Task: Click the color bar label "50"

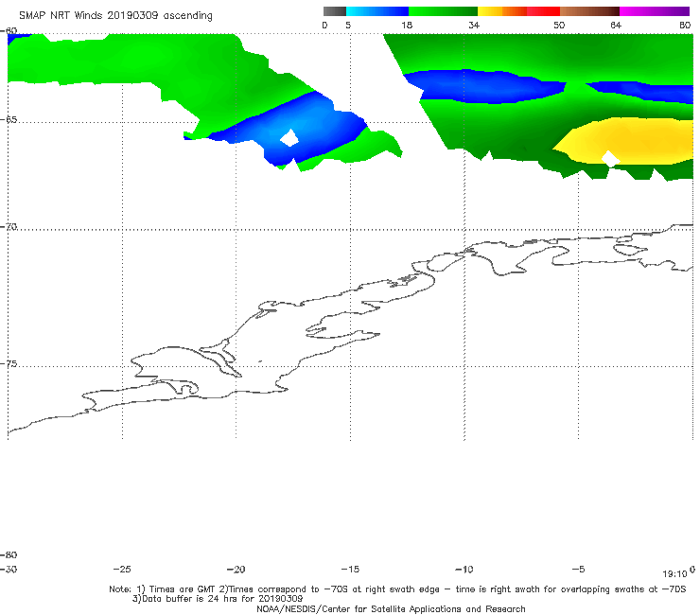Action: (559, 25)
